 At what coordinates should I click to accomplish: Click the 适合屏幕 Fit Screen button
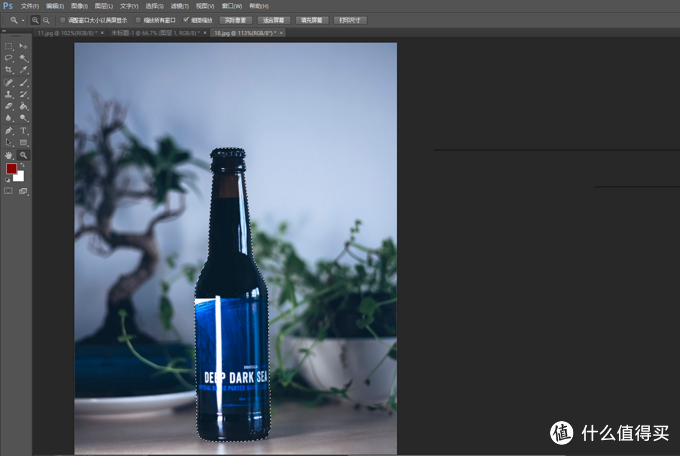click(x=273, y=20)
